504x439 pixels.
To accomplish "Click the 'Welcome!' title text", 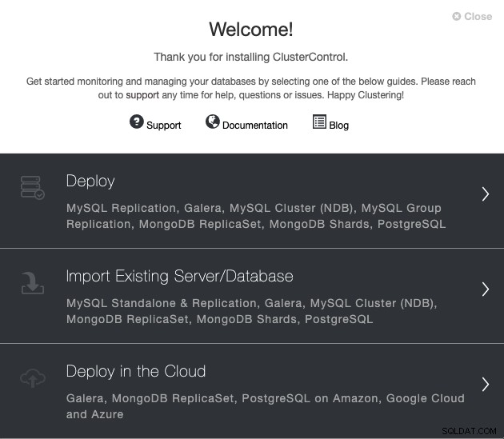I will (251, 30).
